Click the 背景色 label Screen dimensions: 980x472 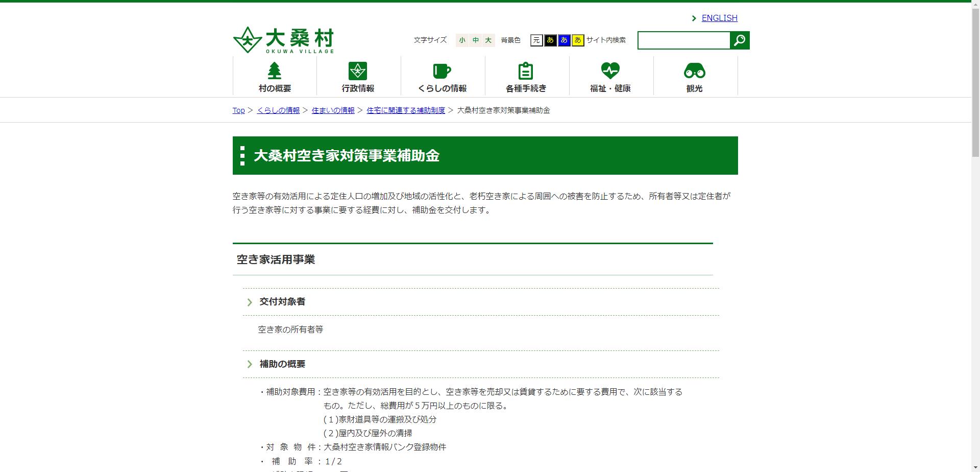click(510, 40)
